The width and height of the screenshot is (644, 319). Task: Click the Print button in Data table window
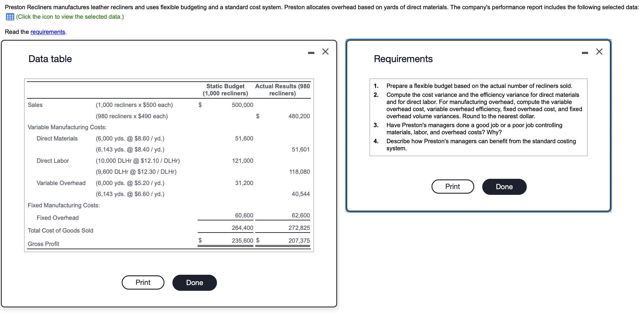coord(143,282)
